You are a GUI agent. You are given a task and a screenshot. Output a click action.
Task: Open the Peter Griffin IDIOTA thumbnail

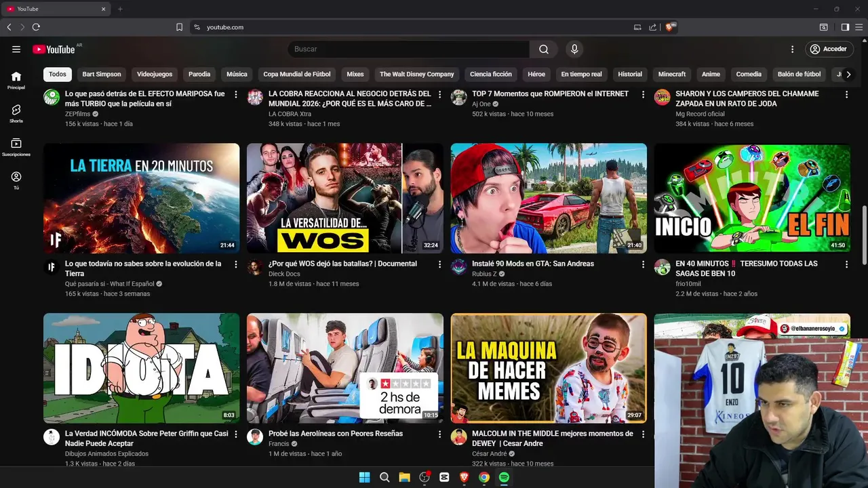pyautogui.click(x=142, y=368)
